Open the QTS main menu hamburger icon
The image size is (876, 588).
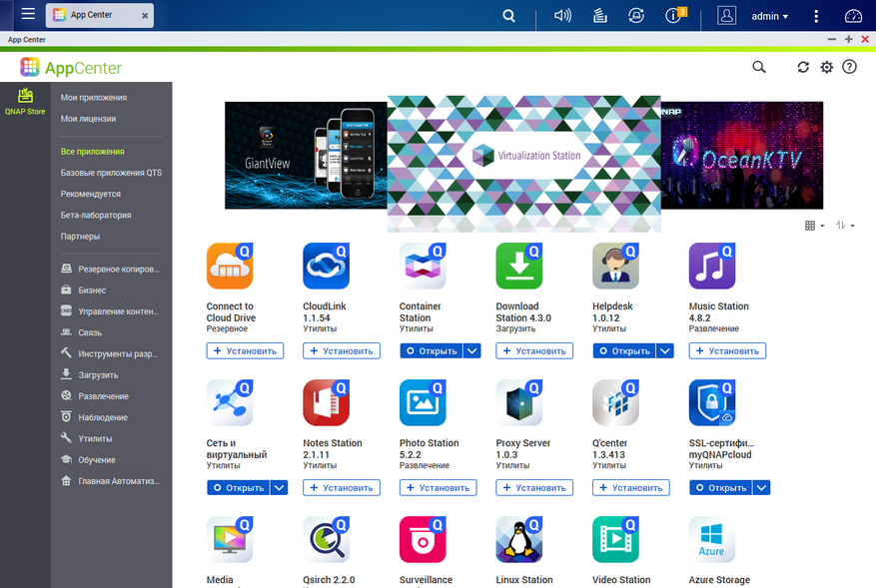28,14
